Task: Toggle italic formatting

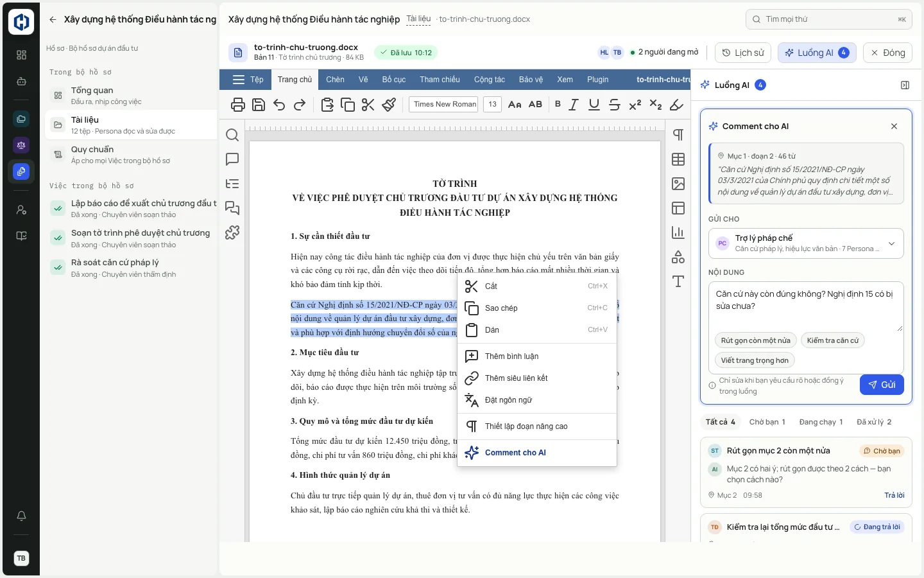Action: coord(574,105)
